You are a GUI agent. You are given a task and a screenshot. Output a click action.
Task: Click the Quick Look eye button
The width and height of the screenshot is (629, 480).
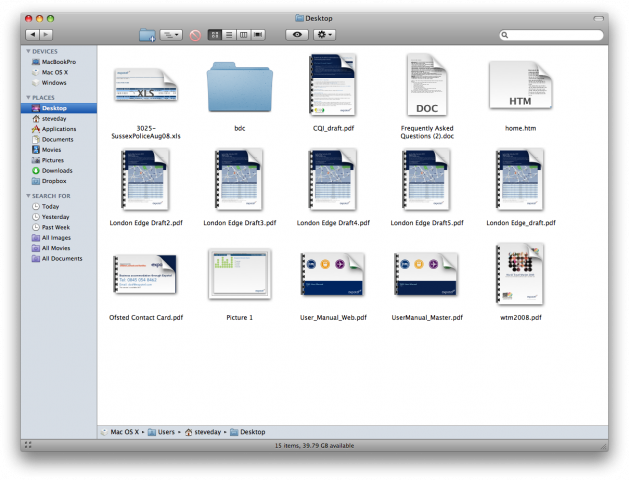click(297, 35)
